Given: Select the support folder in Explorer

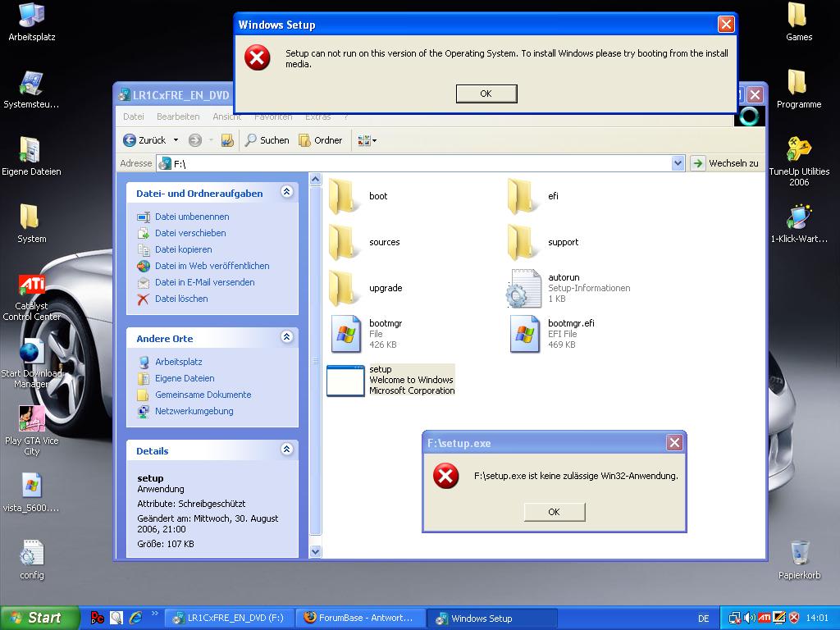Looking at the screenshot, I should click(x=543, y=242).
